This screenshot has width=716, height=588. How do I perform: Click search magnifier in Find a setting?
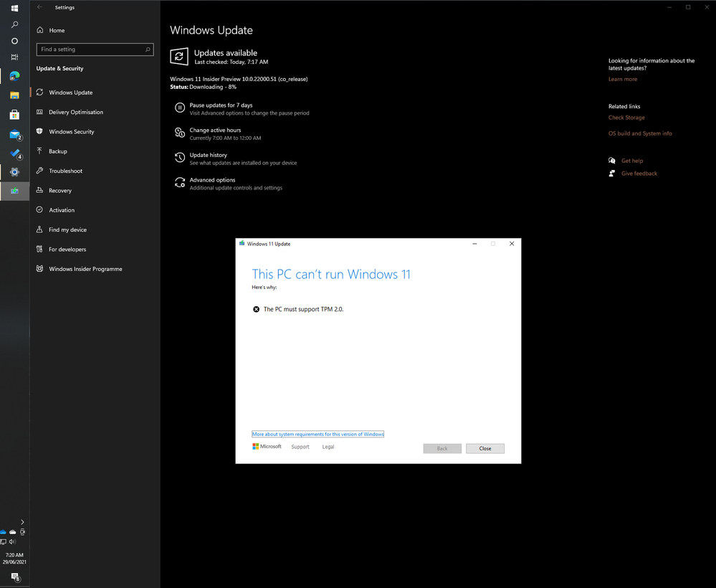click(148, 49)
